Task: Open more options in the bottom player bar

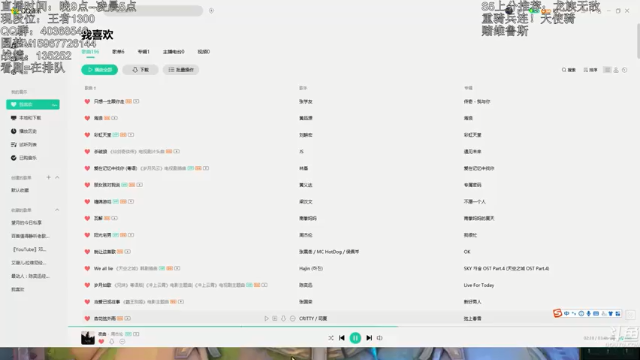Action: coord(122,342)
